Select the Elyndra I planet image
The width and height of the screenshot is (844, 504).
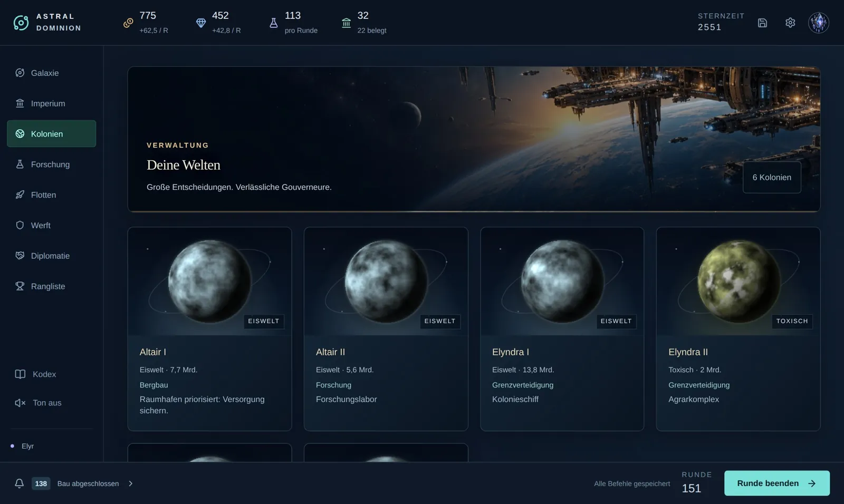pyautogui.click(x=562, y=281)
